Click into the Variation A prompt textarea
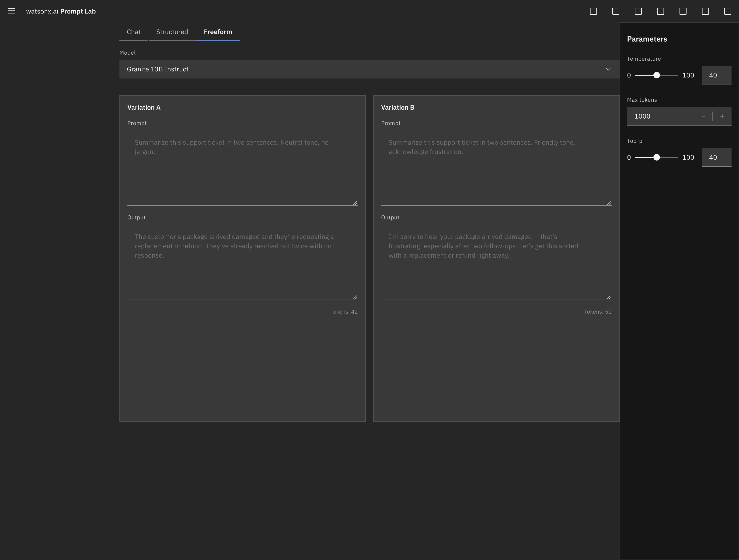This screenshot has width=739, height=560. [x=242, y=168]
